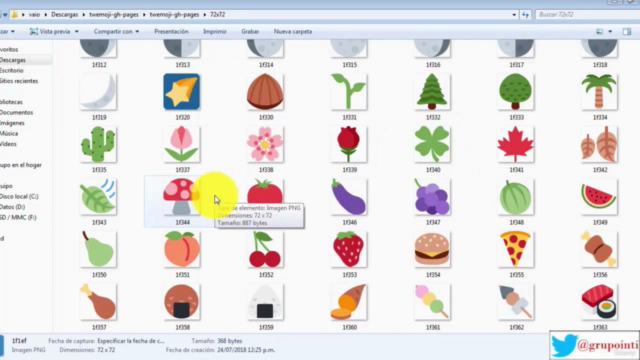Select the pizza slice image 1f355
The width and height of the screenshot is (640, 360).
[516, 249]
